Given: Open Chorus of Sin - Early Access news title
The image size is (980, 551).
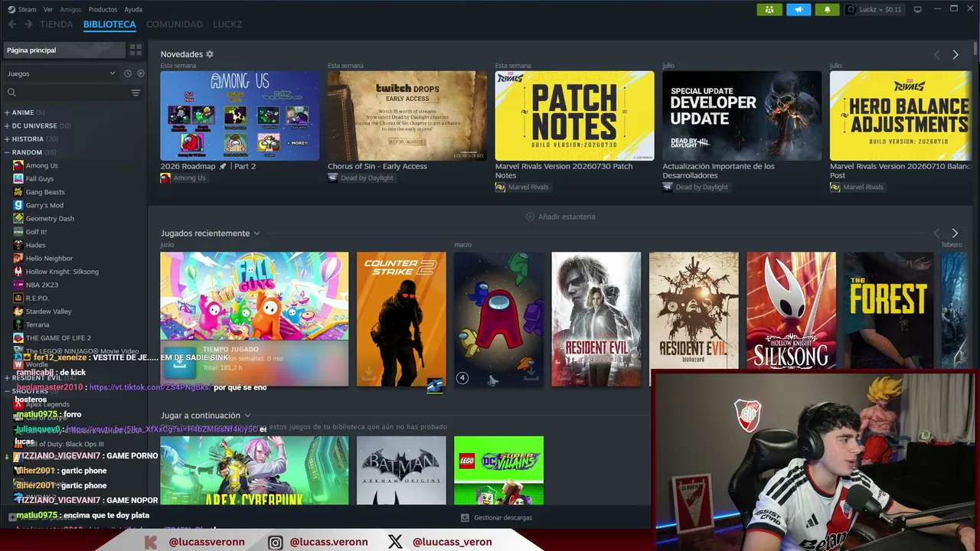Looking at the screenshot, I should [x=377, y=166].
